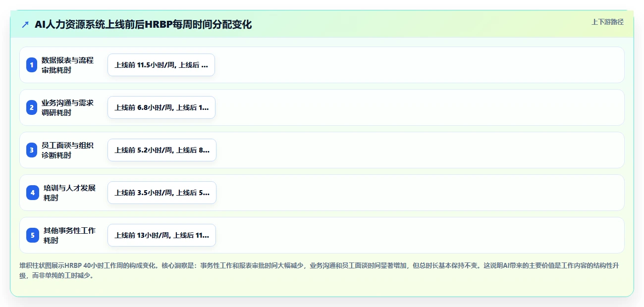This screenshot has width=644, height=307.
Task: Select the 业务沟通与需求调研耗时 label
Action: [67, 107]
